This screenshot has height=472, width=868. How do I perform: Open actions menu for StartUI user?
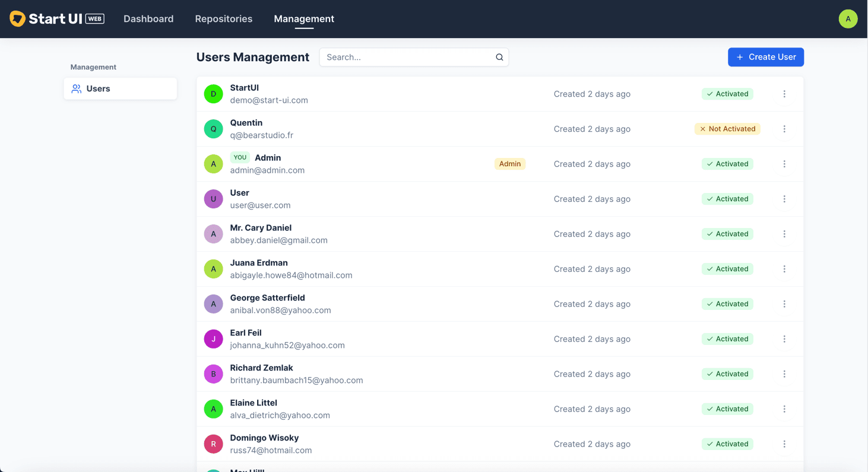pos(784,94)
